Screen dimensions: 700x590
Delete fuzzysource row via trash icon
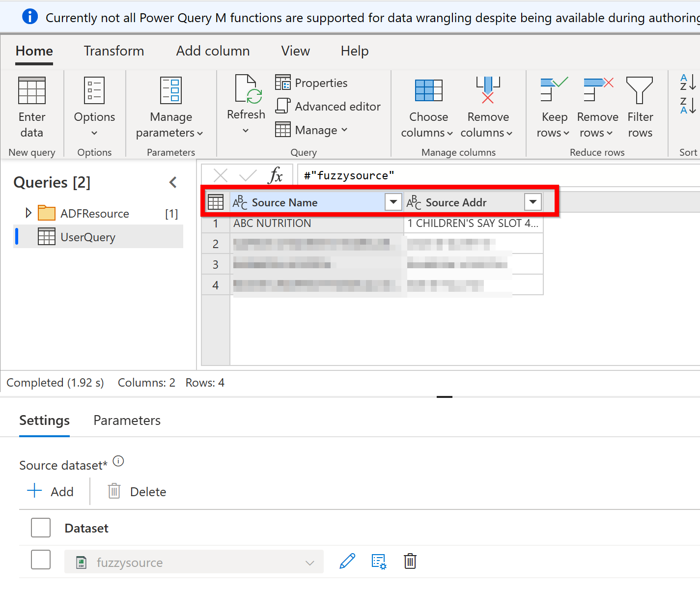coord(410,561)
